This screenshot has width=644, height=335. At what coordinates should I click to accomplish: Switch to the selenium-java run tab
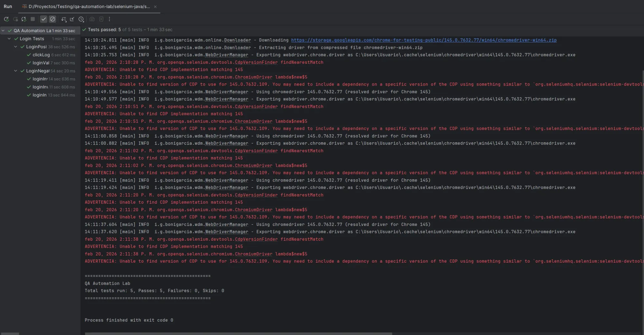click(x=87, y=6)
